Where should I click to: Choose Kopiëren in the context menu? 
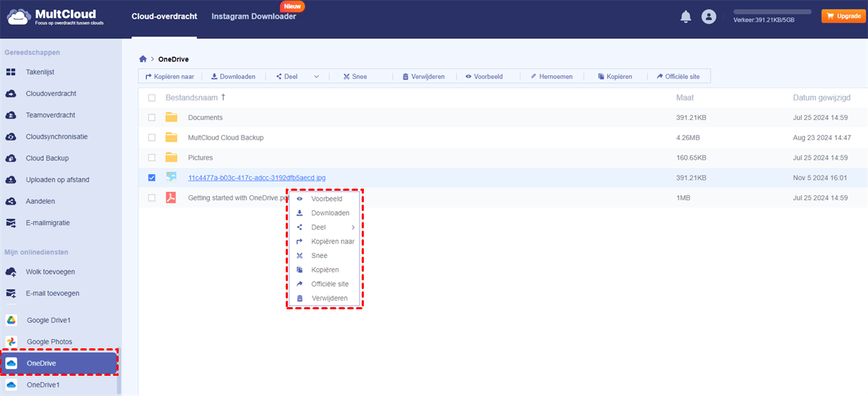pos(325,270)
